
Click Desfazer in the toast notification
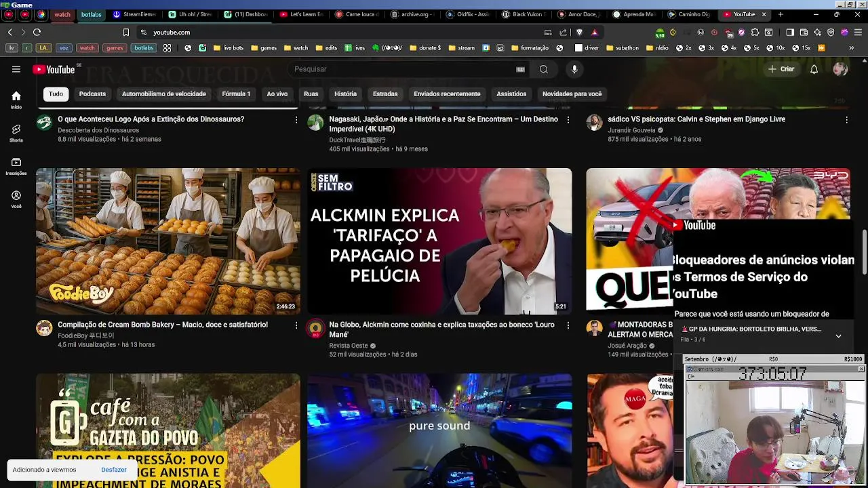click(113, 470)
